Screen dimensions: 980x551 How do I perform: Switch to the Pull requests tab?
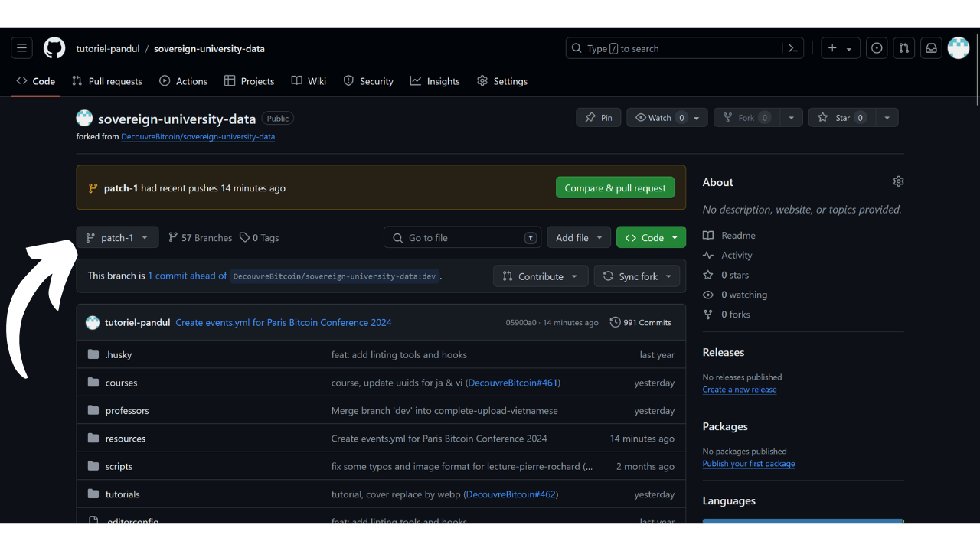click(x=107, y=81)
